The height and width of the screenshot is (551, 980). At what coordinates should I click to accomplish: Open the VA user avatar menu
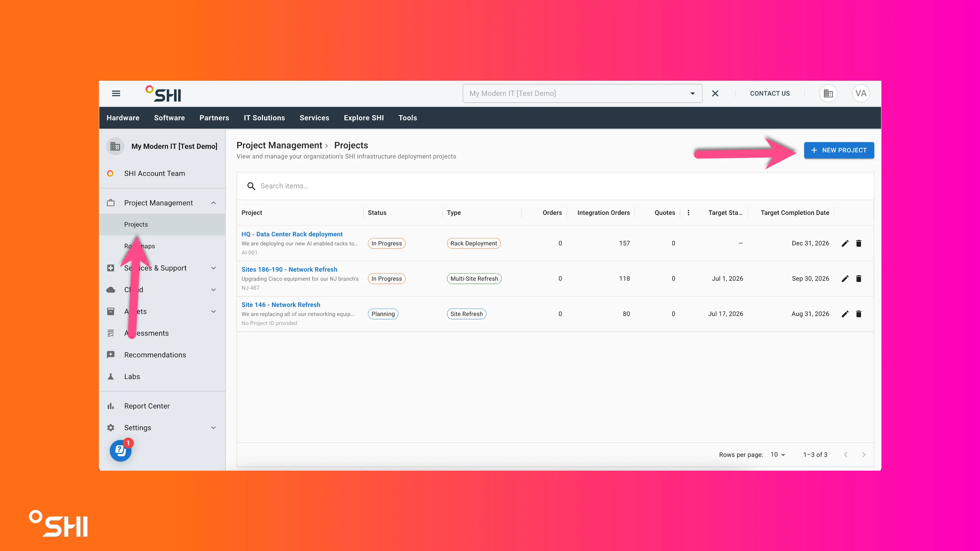click(x=861, y=93)
